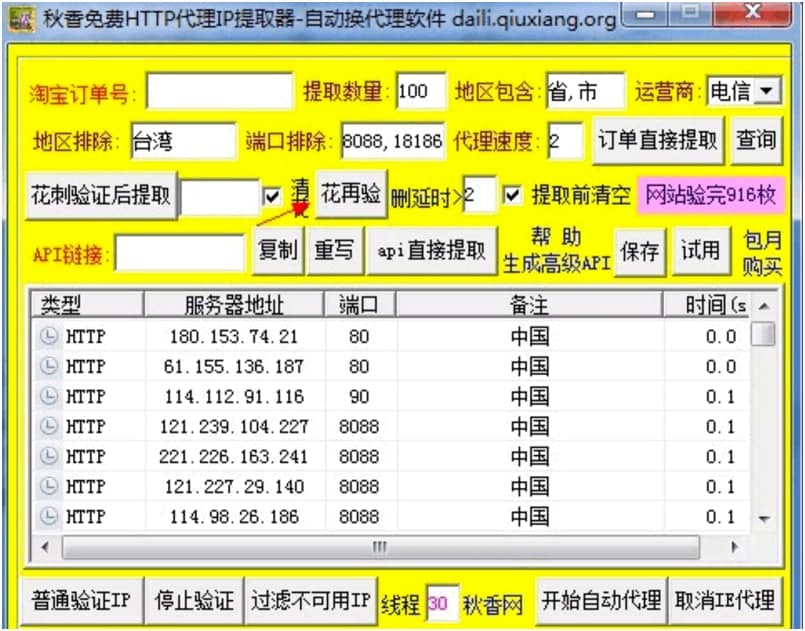Click the 过滤不可用IP button

pyautogui.click(x=311, y=600)
